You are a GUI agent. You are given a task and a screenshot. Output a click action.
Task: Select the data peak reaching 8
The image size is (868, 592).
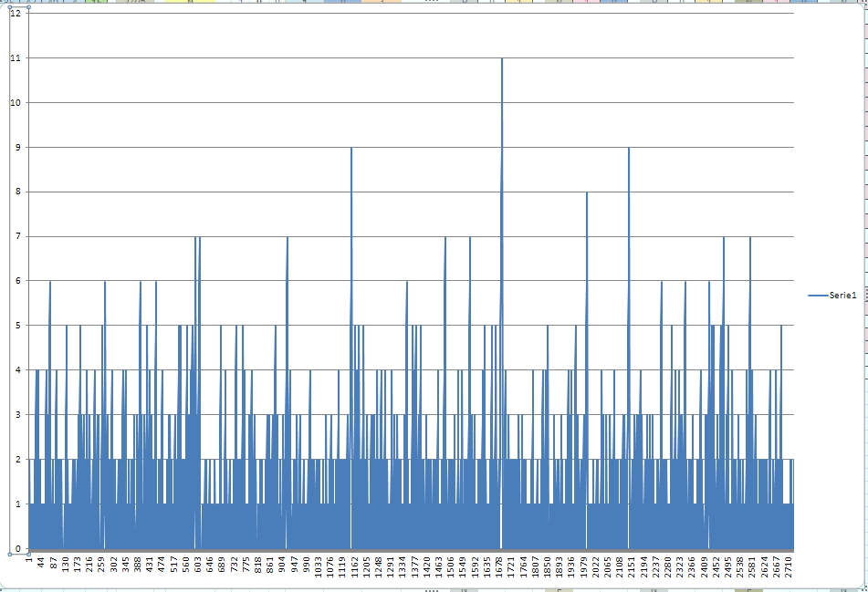pyautogui.click(x=587, y=192)
